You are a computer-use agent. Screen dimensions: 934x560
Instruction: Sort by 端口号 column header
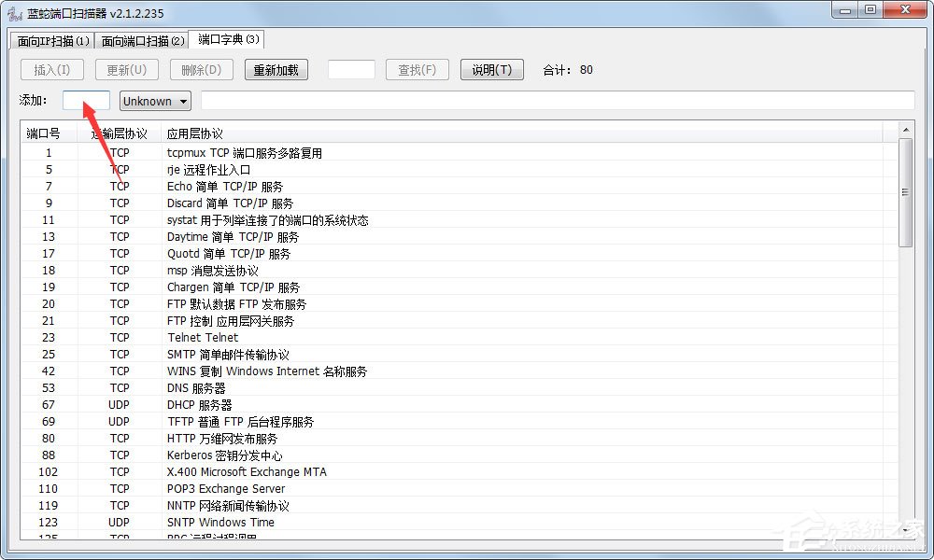pos(44,133)
